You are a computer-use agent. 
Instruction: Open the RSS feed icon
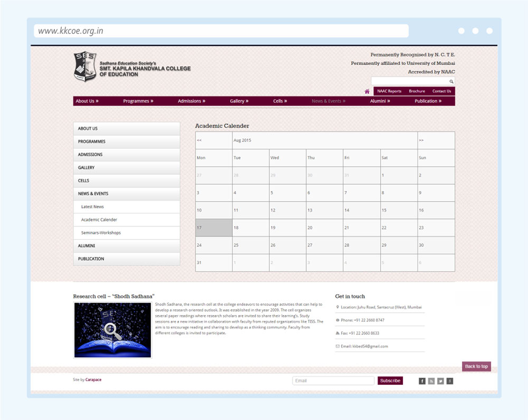431,381
